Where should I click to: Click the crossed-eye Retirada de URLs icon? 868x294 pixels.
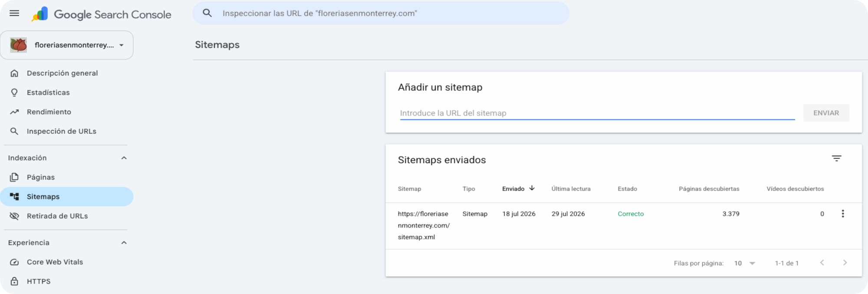coord(14,216)
